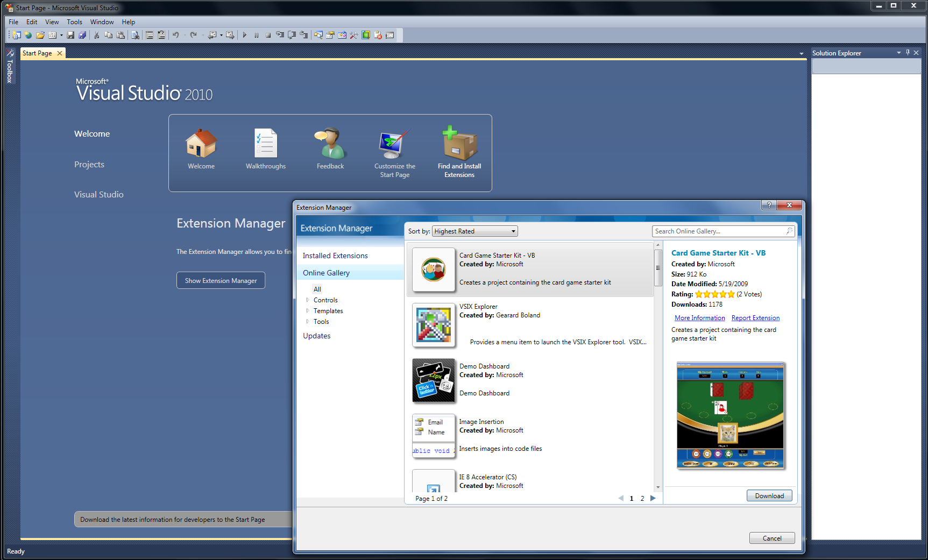This screenshot has height=560, width=928.
Task: Open the Help menu
Action: pos(128,22)
